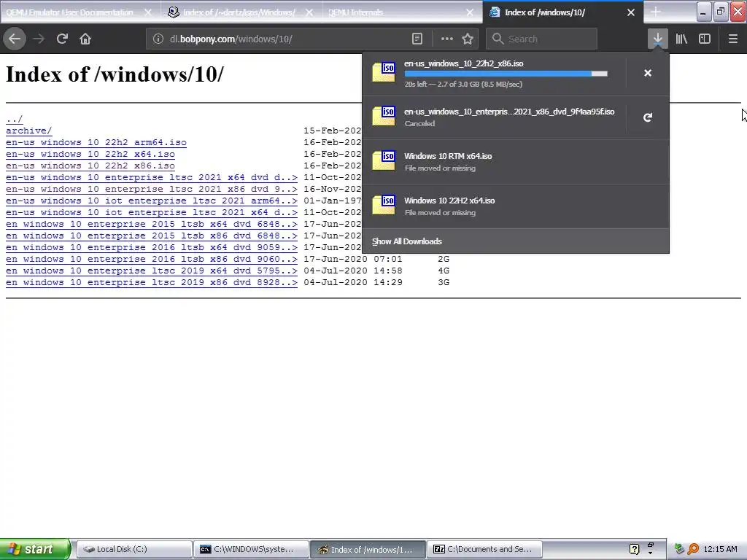747x560 pixels.
Task: Expand taskbar toolbar options arrow
Action: coord(650,553)
